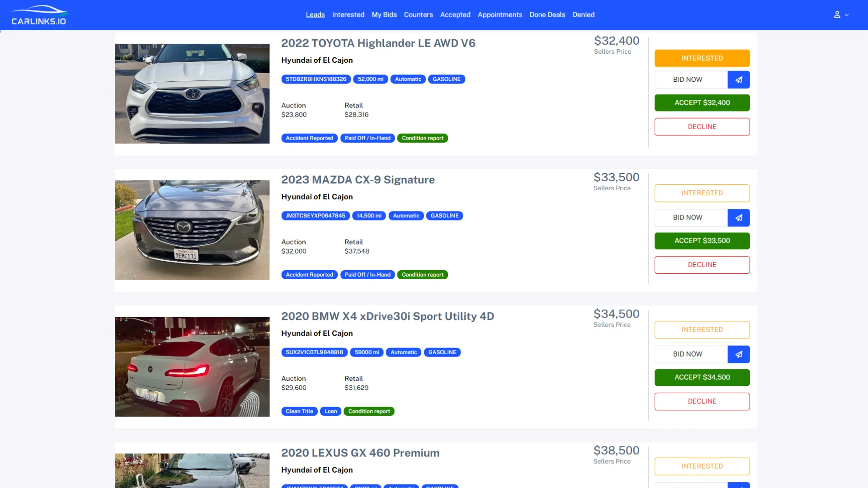The image size is (868, 488).
Task: Open the Counters page
Action: [x=418, y=15]
